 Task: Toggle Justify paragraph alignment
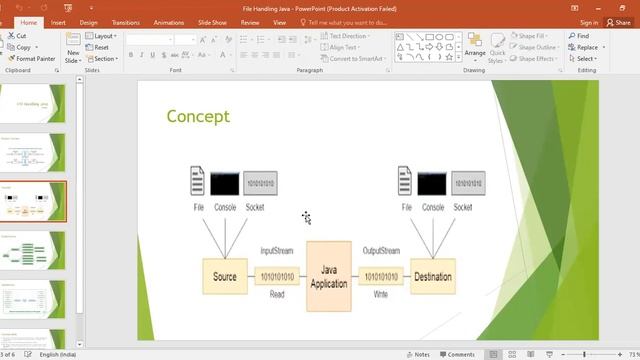click(x=277, y=55)
